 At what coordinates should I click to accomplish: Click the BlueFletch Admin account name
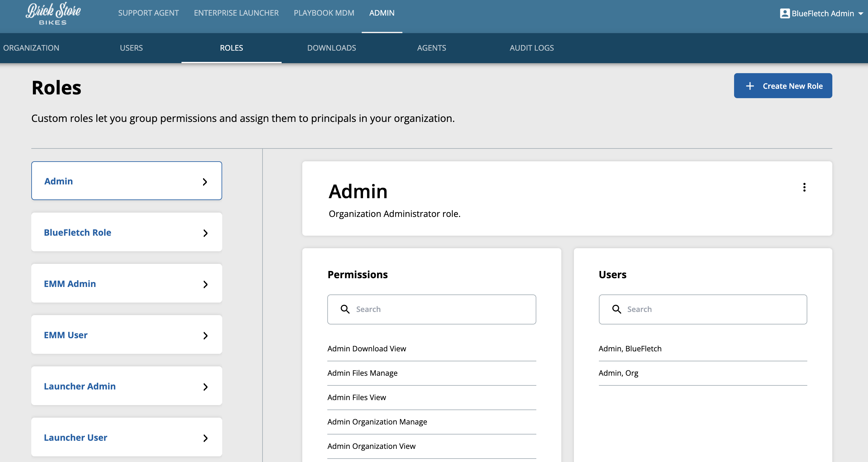pos(823,13)
